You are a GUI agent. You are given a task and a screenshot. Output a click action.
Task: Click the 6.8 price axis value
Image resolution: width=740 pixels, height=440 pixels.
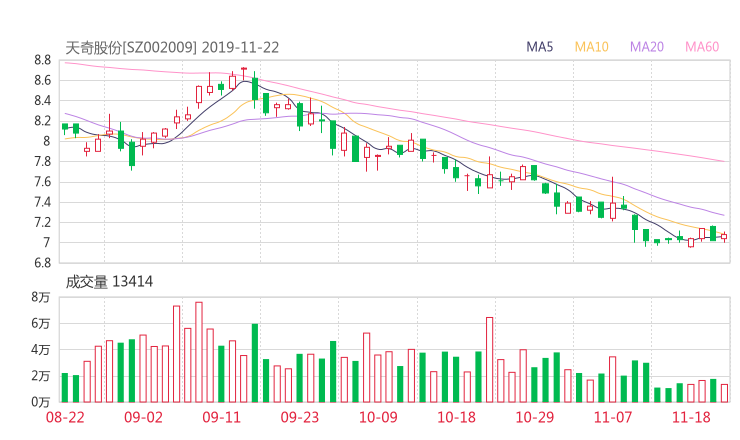42,263
